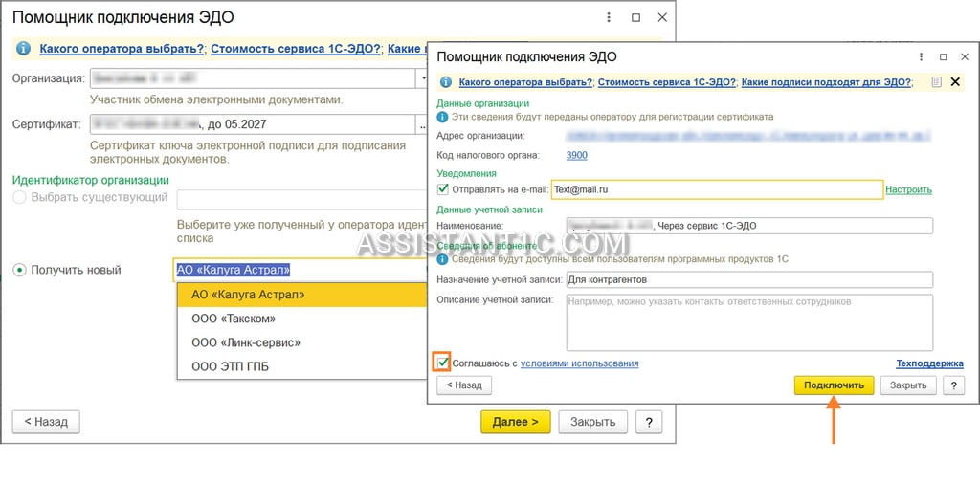Click the info icon under Данные организации
This screenshot has height=484, width=980.
(x=442, y=117)
